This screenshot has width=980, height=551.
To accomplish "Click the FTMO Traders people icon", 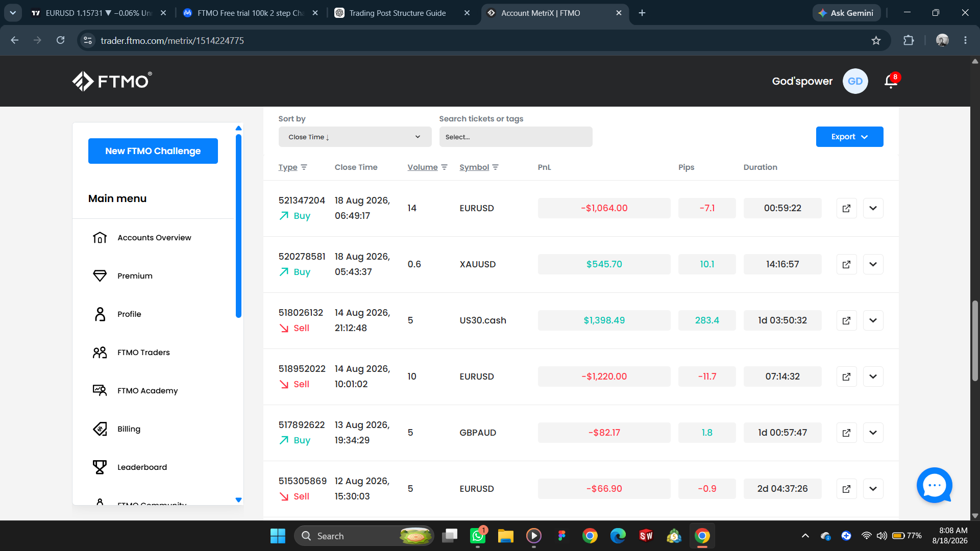I will [100, 353].
